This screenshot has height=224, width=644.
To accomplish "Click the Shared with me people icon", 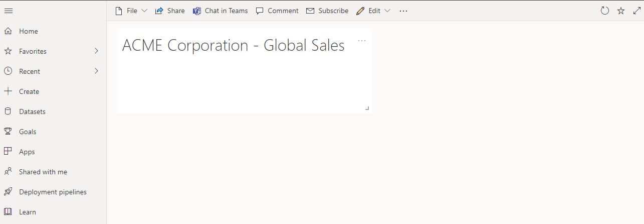I will 8,172.
